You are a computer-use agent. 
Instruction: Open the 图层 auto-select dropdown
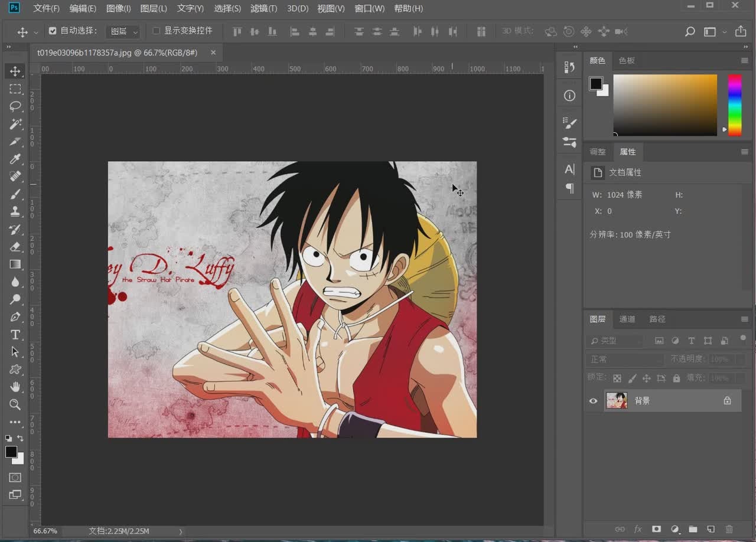point(123,31)
